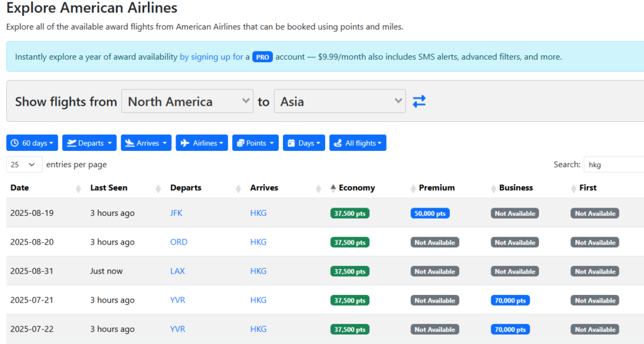Click the date 2025-08-31
Screen dimensions: 644x344
point(32,271)
